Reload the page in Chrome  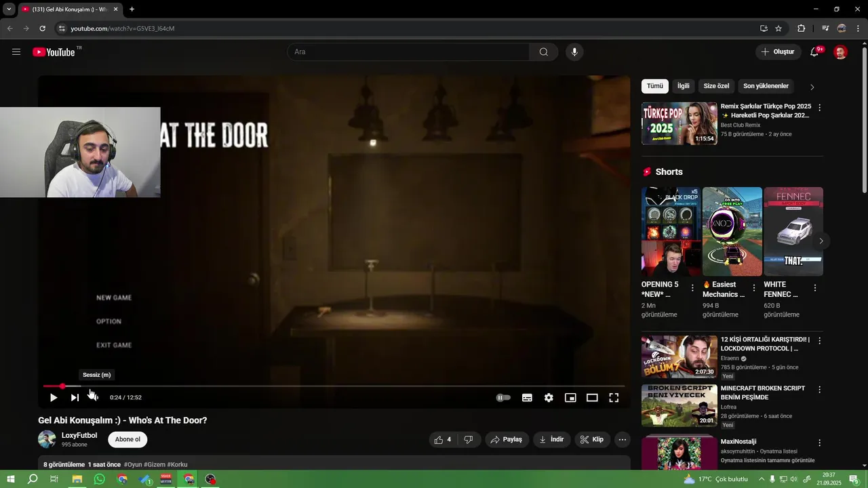coord(42,28)
